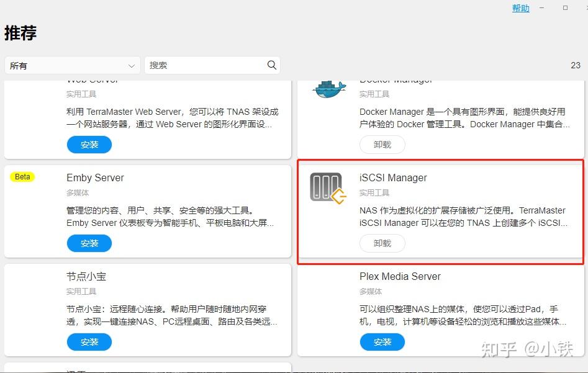Viewport: 588px width, 373px height.
Task: Install 节点小宝 with the 安装 button
Action: pos(89,341)
